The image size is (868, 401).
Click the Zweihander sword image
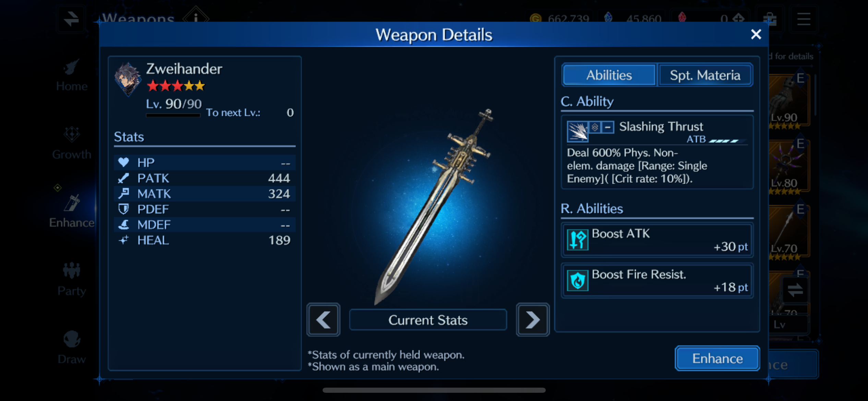coord(434,206)
